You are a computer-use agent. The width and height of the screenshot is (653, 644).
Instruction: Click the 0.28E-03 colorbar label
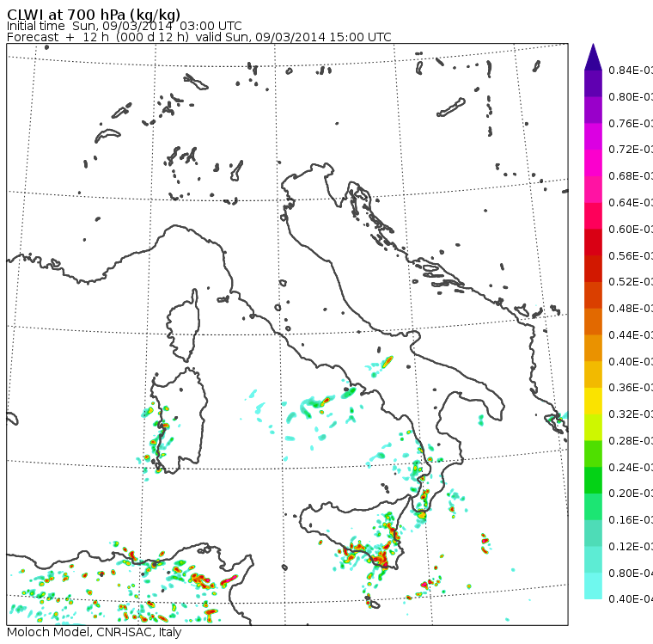pos(631,440)
